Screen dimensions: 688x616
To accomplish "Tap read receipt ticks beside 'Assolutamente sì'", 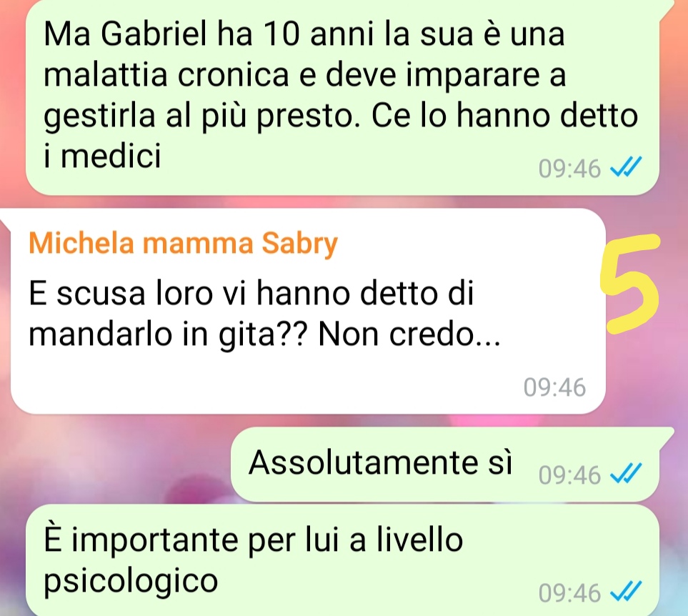I will [626, 473].
